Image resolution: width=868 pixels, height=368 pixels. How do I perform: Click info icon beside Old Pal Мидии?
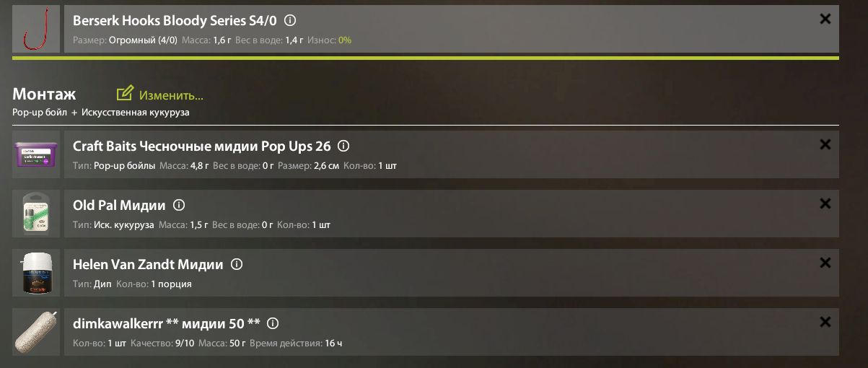tap(179, 206)
